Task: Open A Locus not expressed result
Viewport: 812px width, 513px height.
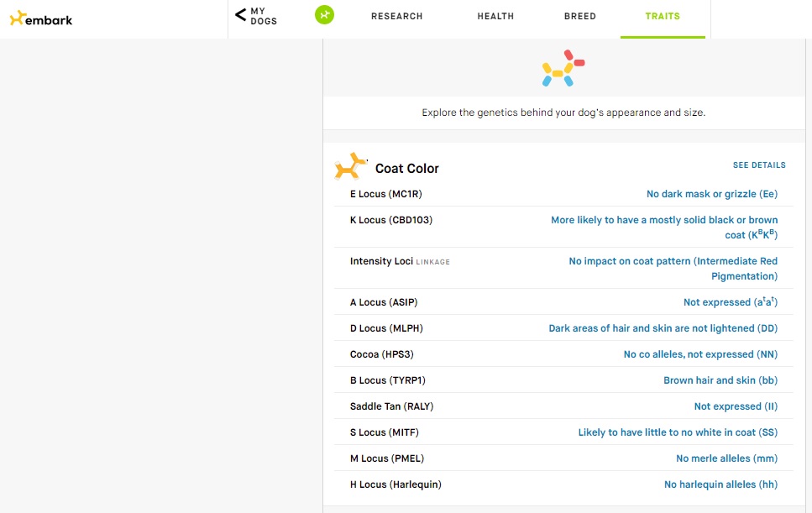Action: [731, 301]
